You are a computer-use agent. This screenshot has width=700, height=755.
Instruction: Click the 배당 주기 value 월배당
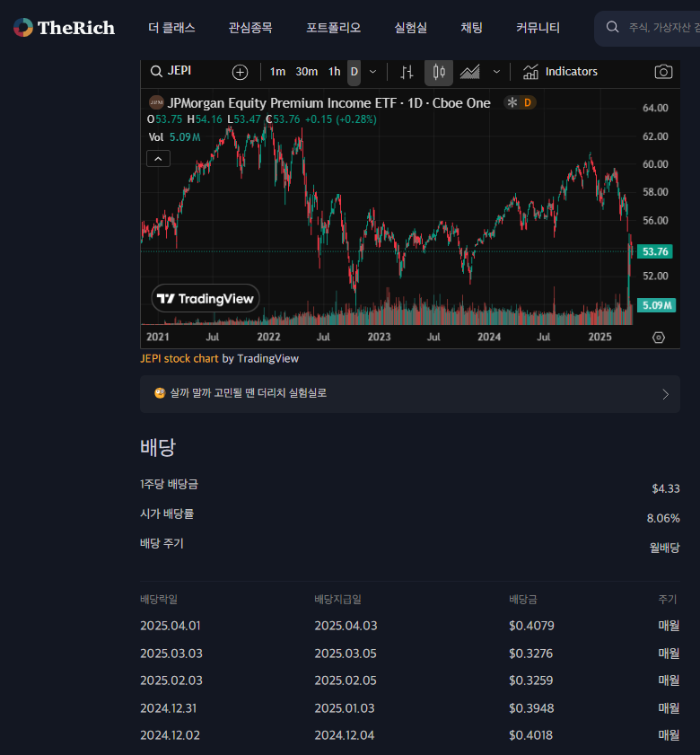664,548
